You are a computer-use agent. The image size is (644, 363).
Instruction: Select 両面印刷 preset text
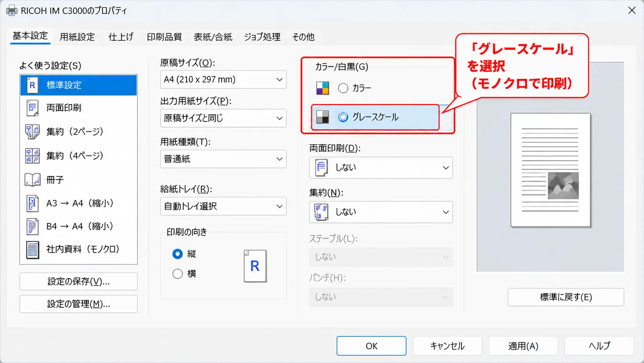coord(64,108)
